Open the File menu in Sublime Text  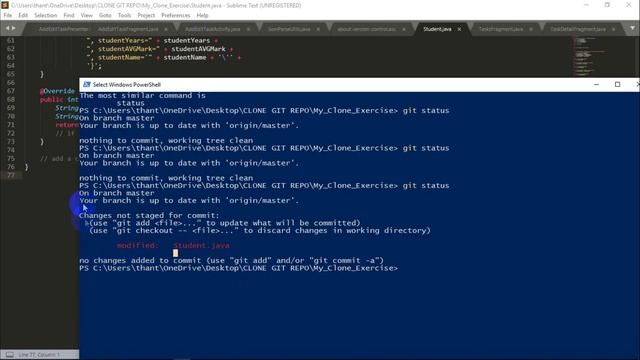pos(8,15)
